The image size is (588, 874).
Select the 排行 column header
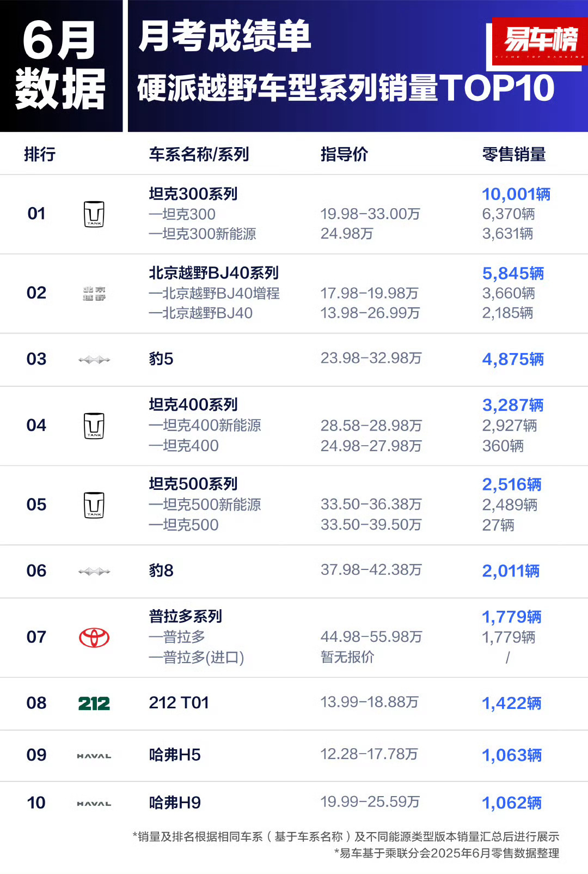pyautogui.click(x=40, y=154)
